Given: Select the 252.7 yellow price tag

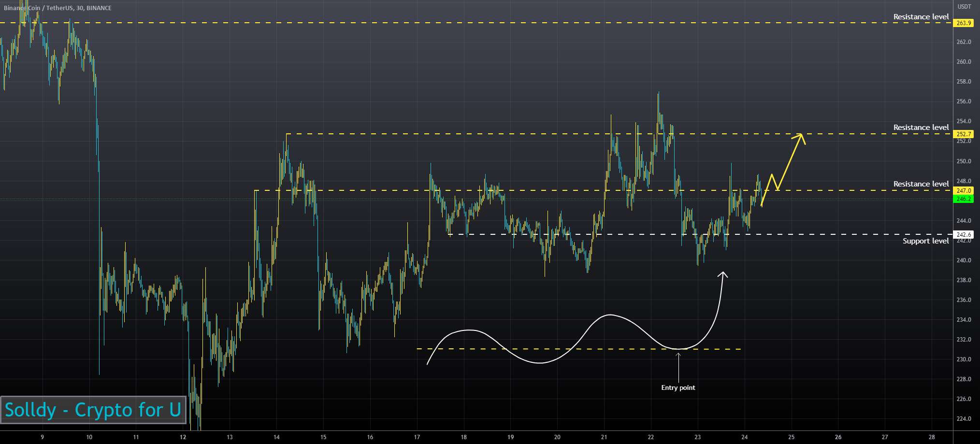Looking at the screenshot, I should coord(964,134).
